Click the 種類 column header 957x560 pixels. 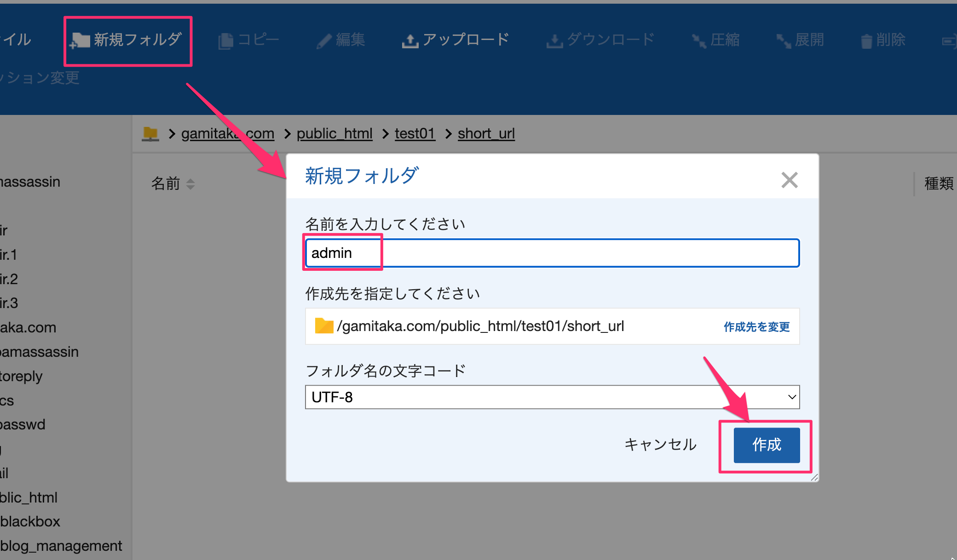coord(939,184)
